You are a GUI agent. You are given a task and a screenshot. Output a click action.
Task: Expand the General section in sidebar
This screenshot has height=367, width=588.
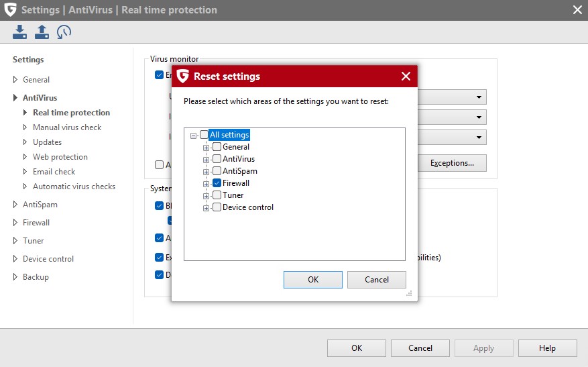coord(15,80)
